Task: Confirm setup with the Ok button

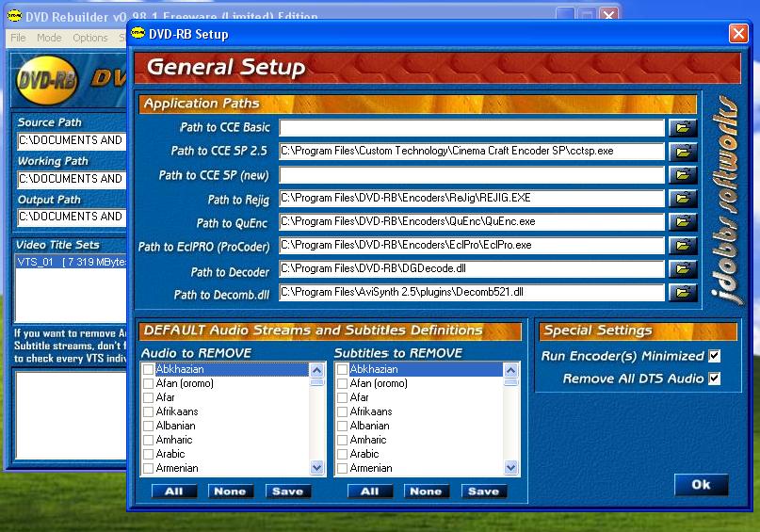Action: click(x=701, y=485)
